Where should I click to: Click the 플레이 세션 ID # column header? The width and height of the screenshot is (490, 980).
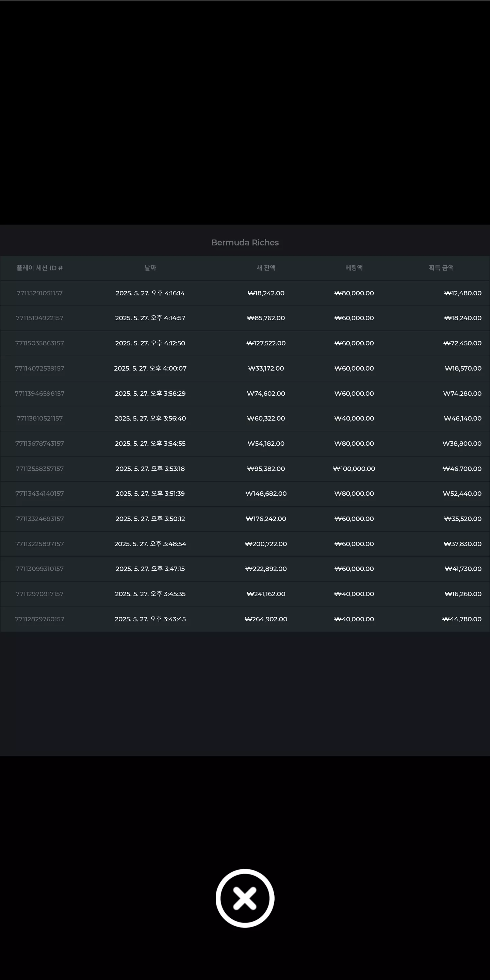[x=39, y=268]
